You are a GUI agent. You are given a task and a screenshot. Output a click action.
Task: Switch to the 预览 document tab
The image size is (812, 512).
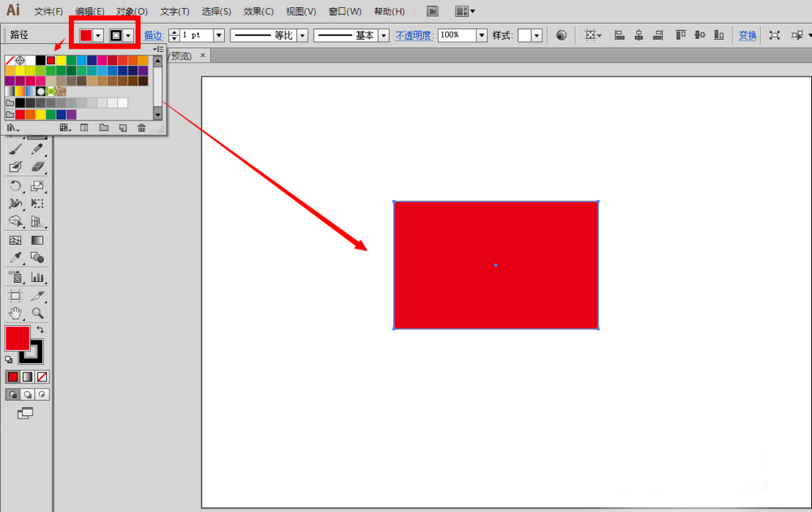pyautogui.click(x=182, y=56)
